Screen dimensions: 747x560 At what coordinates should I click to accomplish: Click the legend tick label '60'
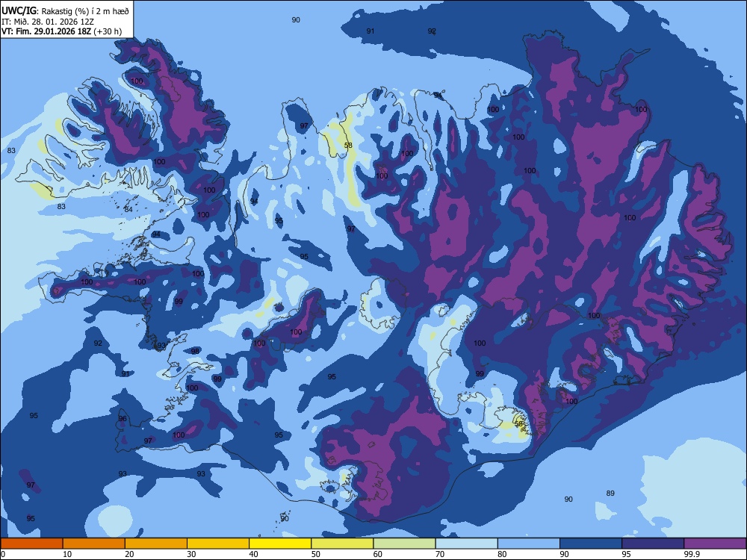tap(378, 554)
